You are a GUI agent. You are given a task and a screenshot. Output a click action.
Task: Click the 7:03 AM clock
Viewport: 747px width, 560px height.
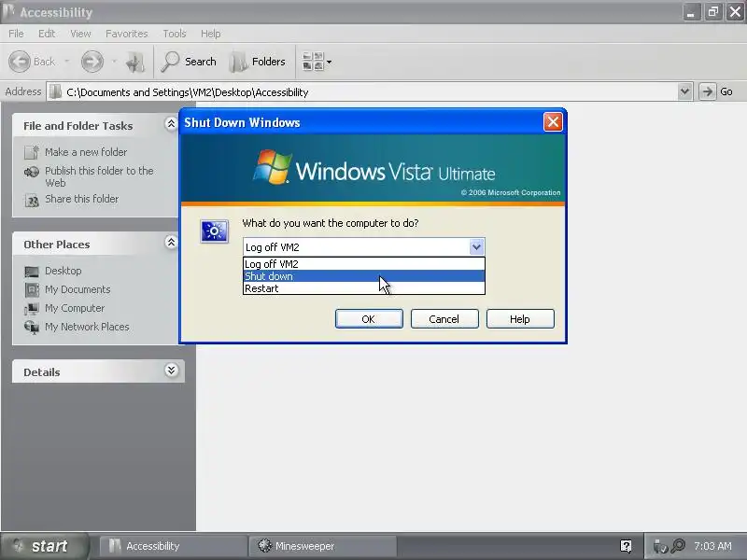pos(712,546)
